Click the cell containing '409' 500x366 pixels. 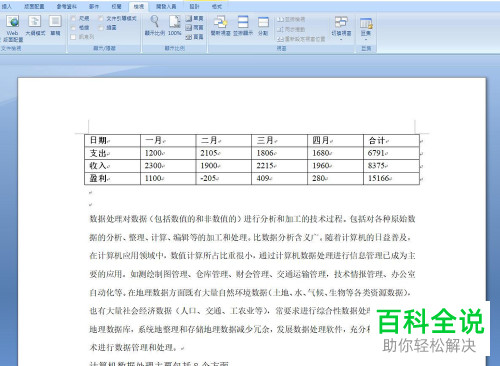pos(280,178)
